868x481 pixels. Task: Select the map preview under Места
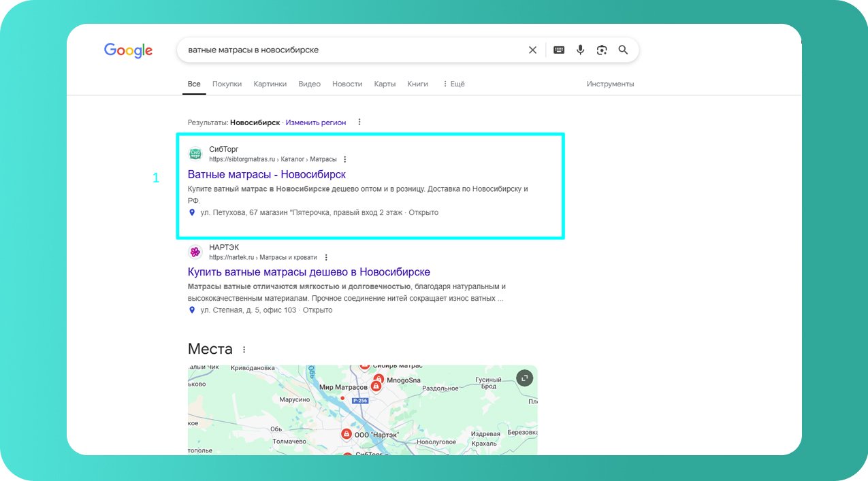[362, 410]
